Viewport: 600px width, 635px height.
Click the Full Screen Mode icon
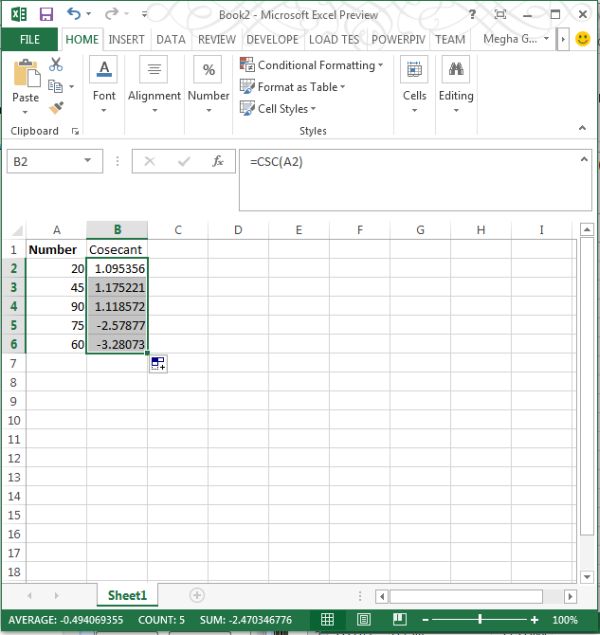500,15
